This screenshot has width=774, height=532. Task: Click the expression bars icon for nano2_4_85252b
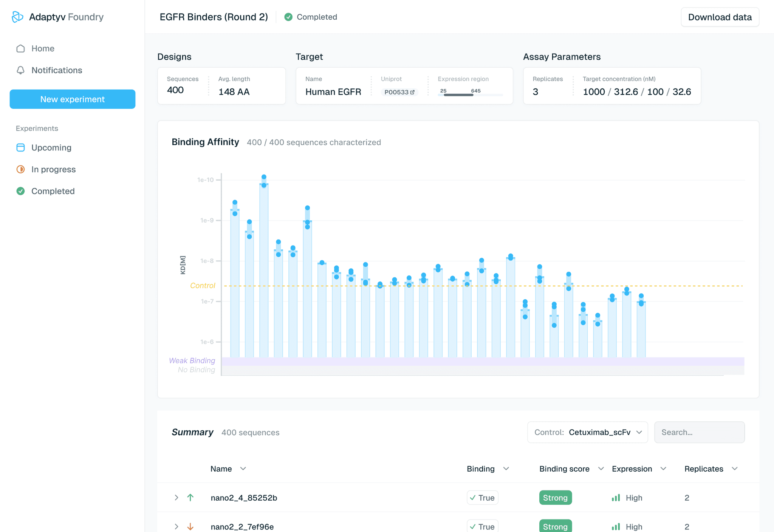click(616, 498)
